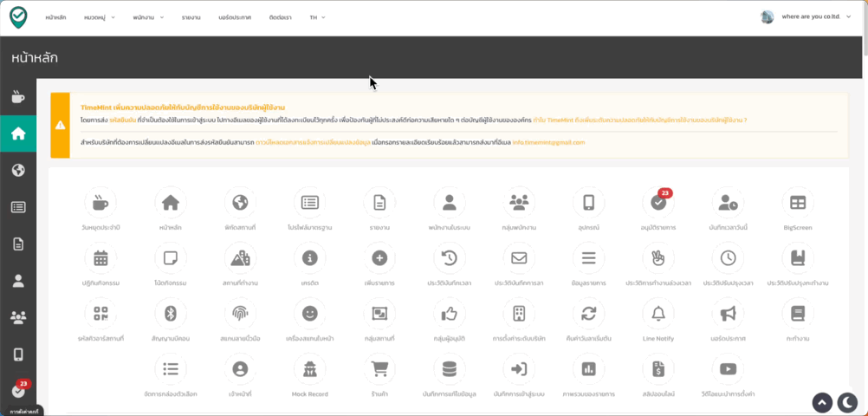
Task: Open the สแกนลายนิ้วมือ fingerprint icon
Action: coord(240,314)
